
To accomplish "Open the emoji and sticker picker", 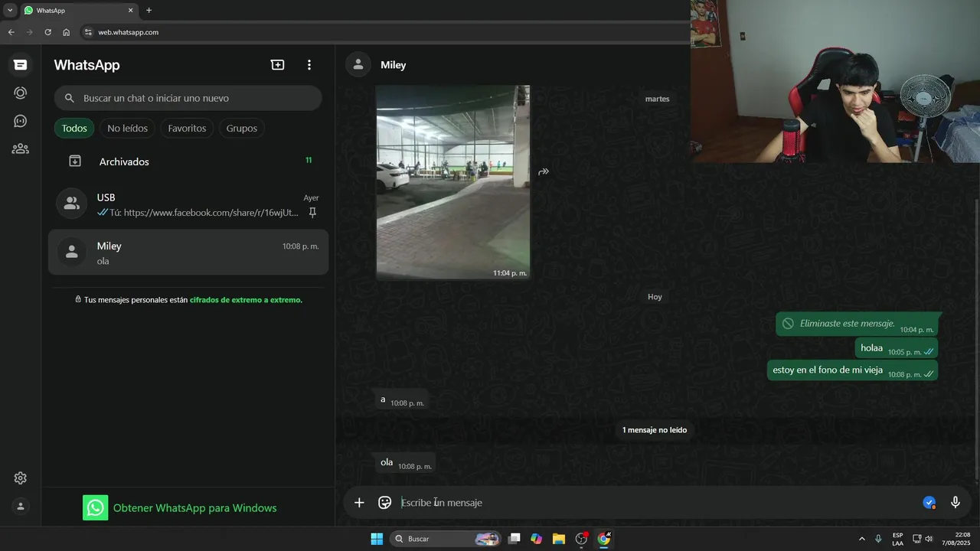I will [385, 503].
